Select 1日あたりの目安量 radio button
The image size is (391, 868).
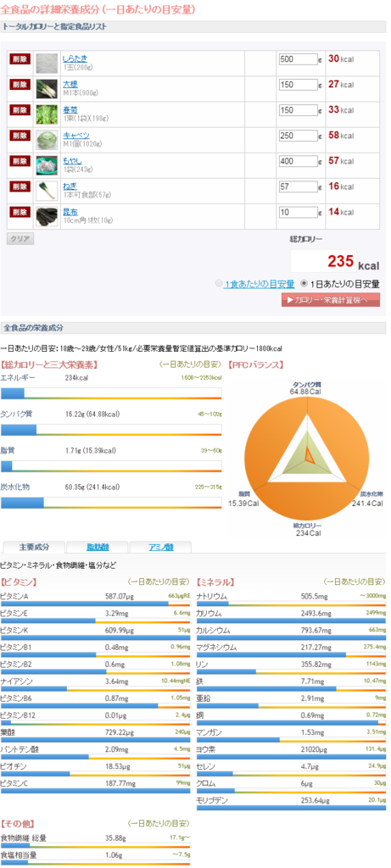click(x=304, y=283)
